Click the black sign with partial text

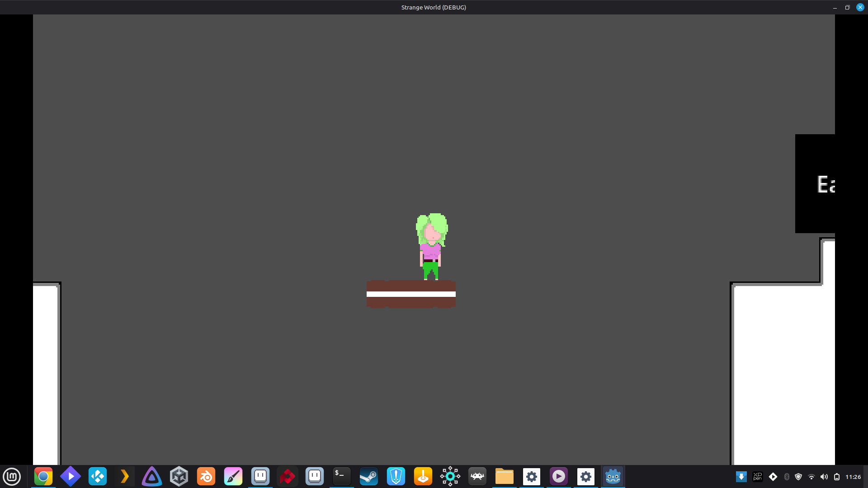[815, 184]
